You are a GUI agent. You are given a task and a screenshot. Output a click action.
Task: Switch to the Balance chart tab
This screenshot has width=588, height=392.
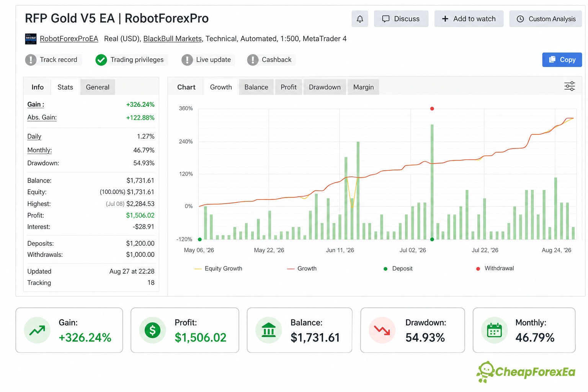click(x=256, y=87)
